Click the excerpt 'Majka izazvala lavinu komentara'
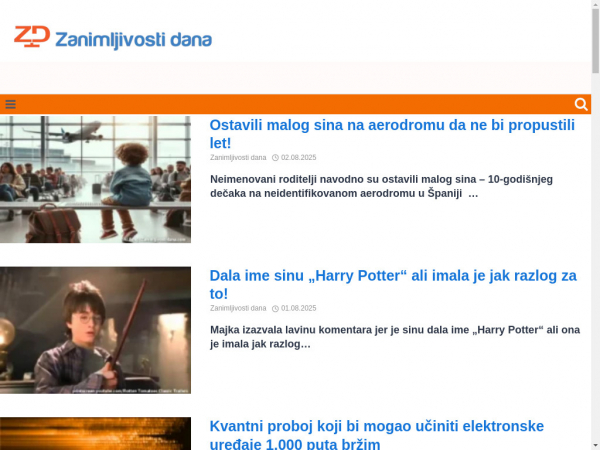The image size is (600, 450). pyautogui.click(x=395, y=337)
